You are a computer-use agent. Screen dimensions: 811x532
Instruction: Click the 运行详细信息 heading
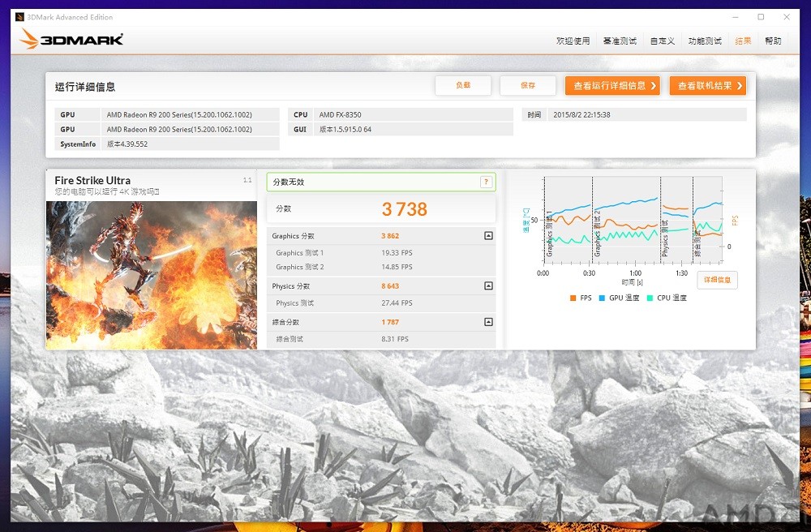tap(85, 87)
